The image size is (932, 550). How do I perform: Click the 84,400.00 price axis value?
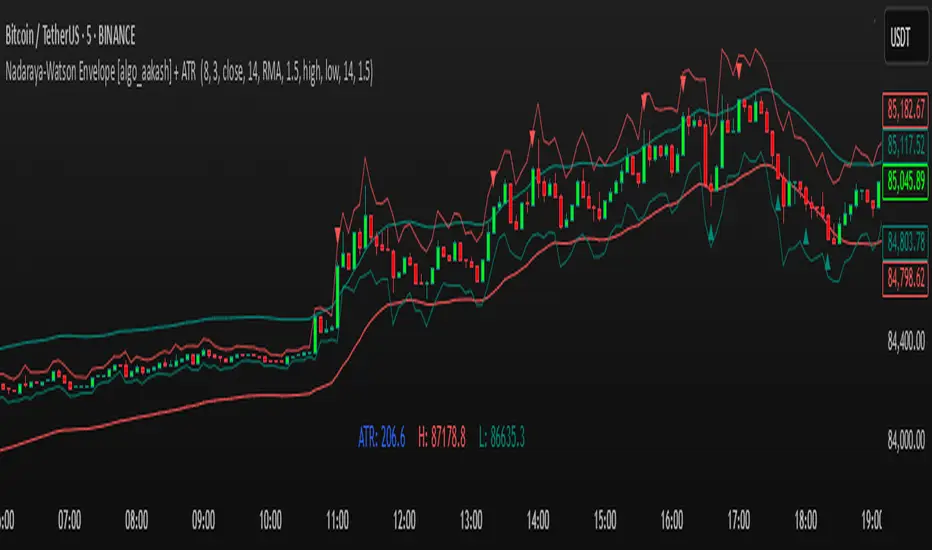906,341
